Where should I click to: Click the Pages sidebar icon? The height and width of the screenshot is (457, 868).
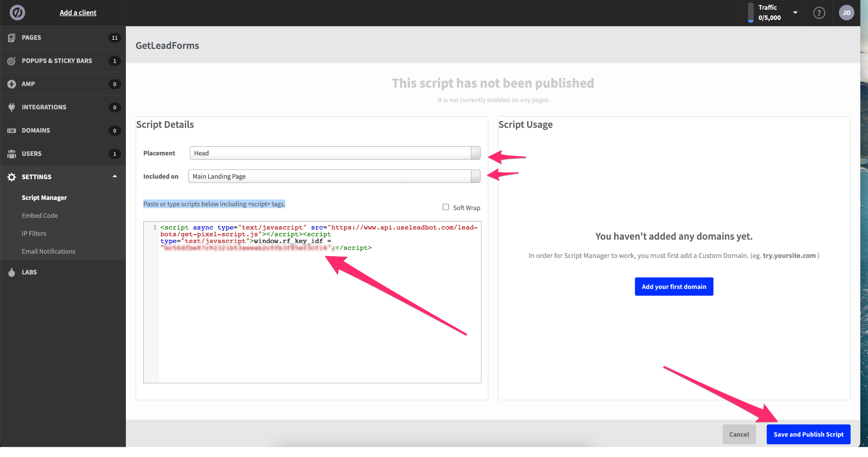pos(11,38)
